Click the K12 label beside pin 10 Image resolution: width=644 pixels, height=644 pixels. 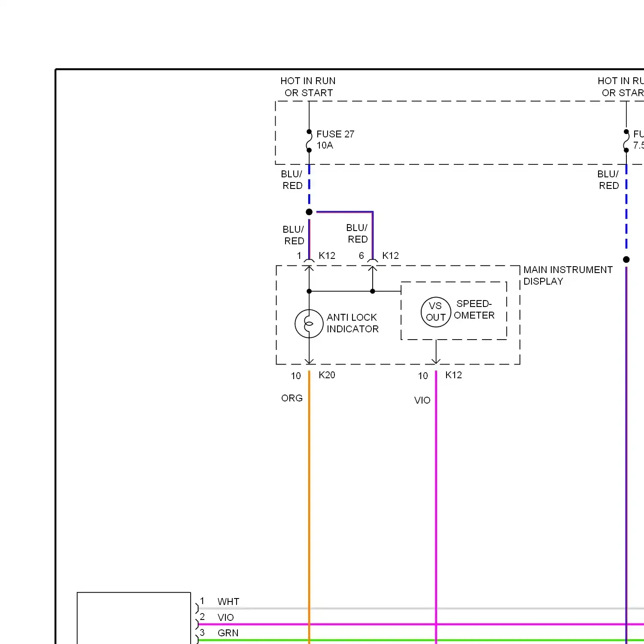coord(454,375)
